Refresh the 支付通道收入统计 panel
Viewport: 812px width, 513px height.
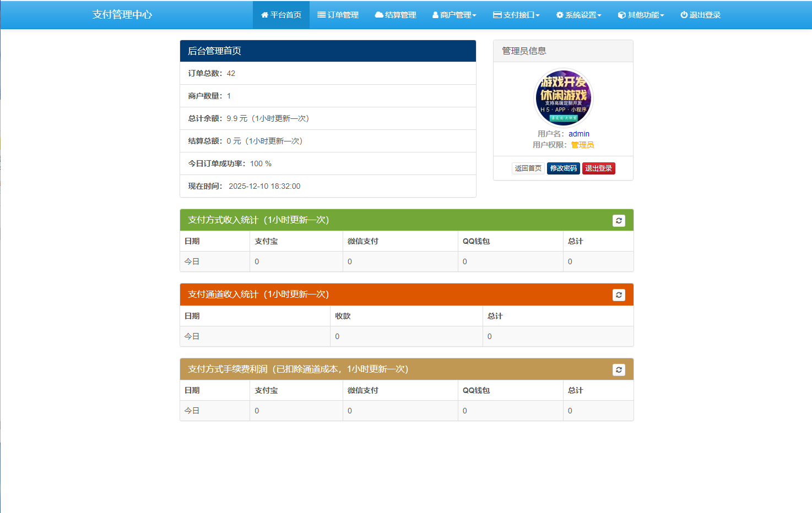619,295
